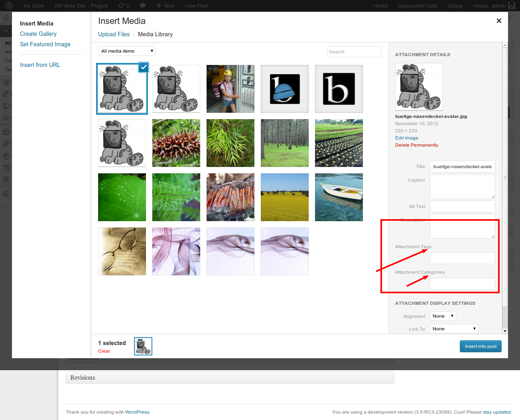The height and width of the screenshot is (420, 520).
Task: Select the crop field rows thumbnail
Action: coord(339,143)
